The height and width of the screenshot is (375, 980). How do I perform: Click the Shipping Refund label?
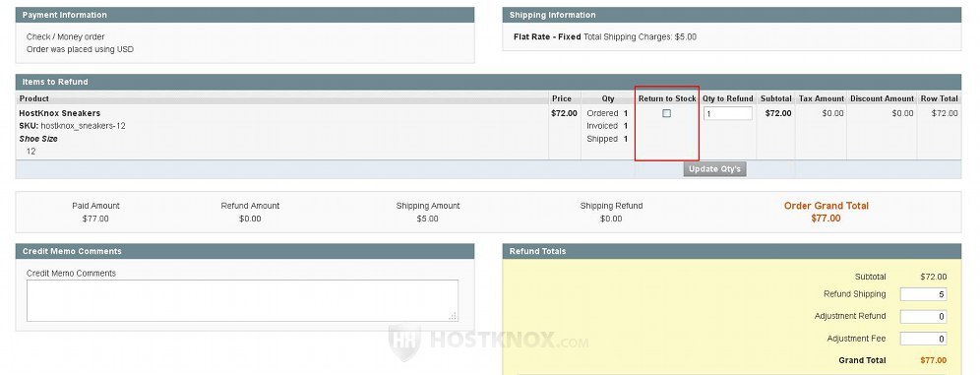(x=611, y=206)
